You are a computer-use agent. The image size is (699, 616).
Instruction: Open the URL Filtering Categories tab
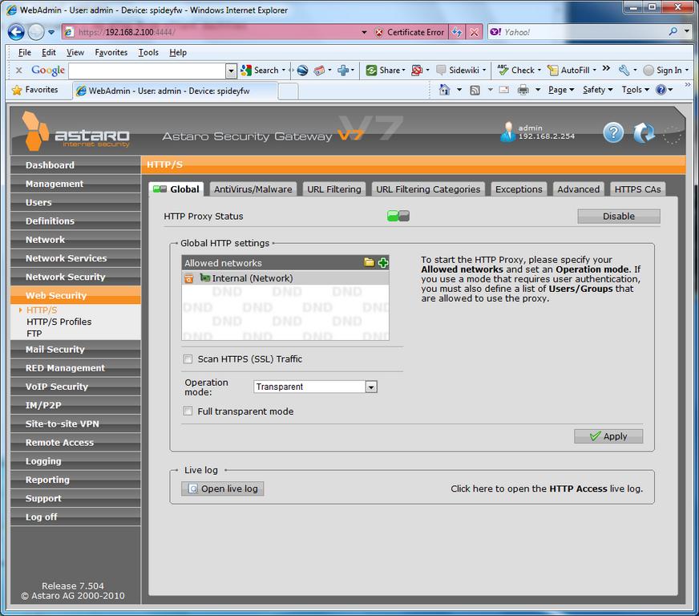[x=428, y=189]
